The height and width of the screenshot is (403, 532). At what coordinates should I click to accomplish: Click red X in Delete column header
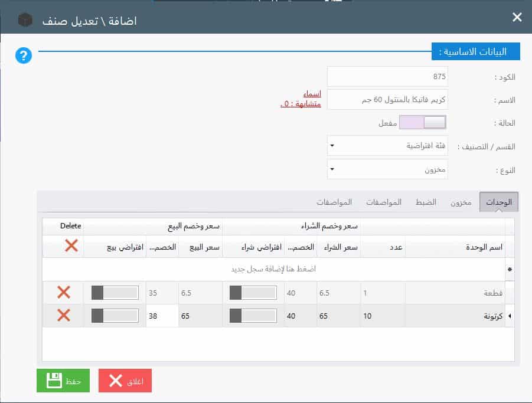pyautogui.click(x=71, y=245)
